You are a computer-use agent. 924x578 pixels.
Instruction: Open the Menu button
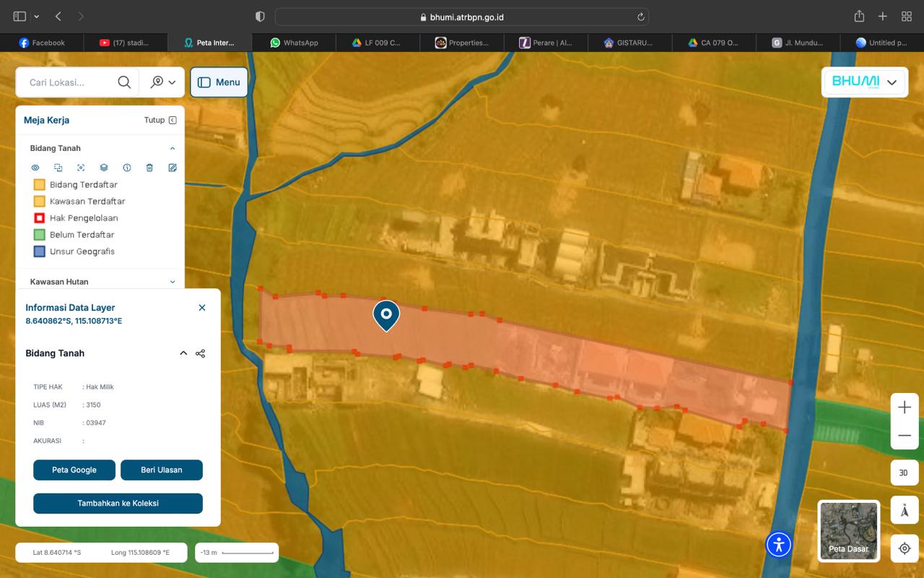coord(219,82)
